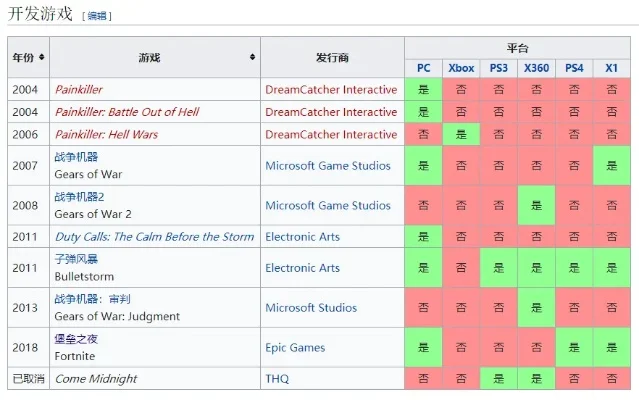Open the X360 platform header link
This screenshot has height=400, width=639.
pos(536,68)
